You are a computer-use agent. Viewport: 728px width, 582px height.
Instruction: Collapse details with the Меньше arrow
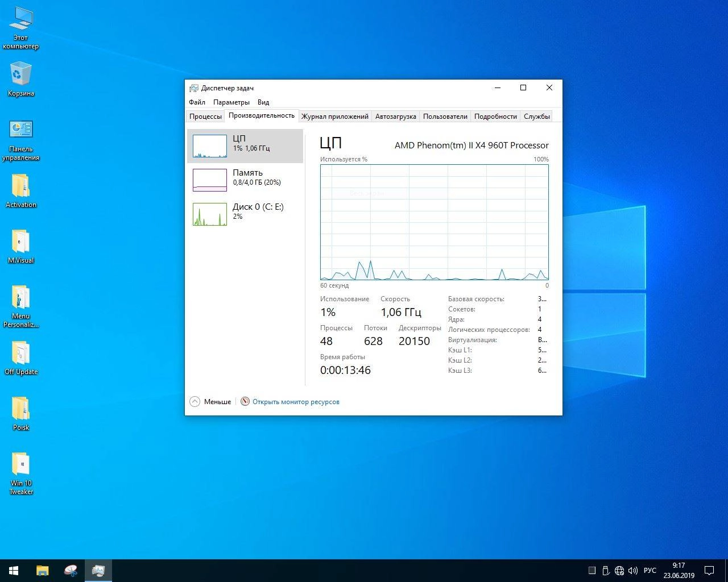(x=195, y=401)
